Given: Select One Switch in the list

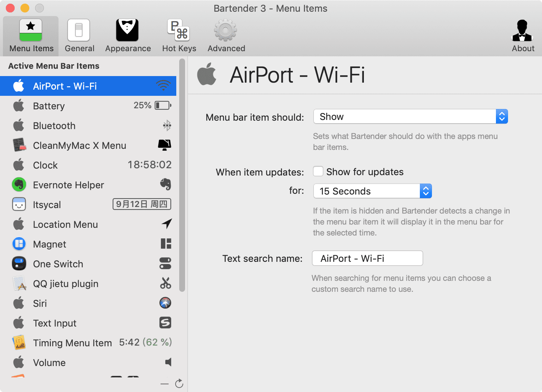Looking at the screenshot, I should pos(88,264).
